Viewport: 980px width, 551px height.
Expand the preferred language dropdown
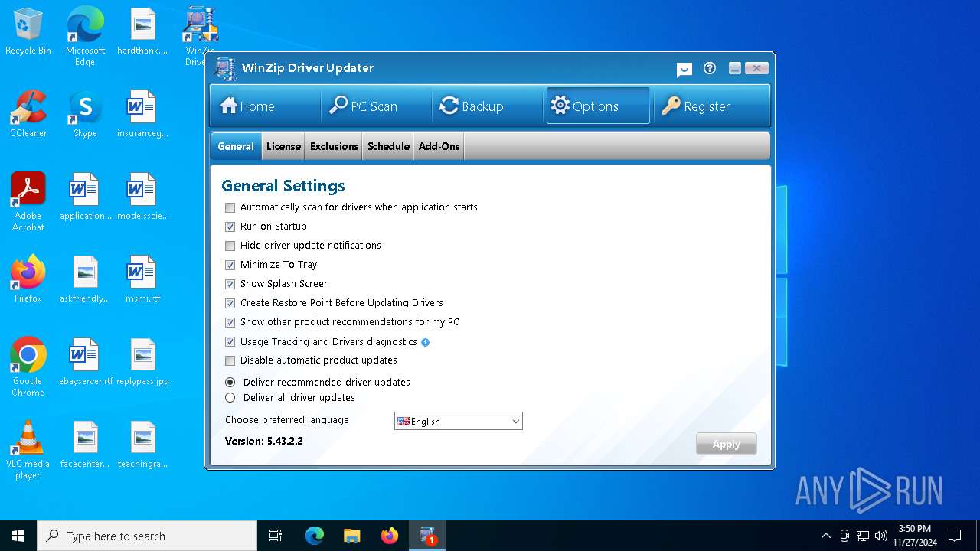(x=458, y=421)
